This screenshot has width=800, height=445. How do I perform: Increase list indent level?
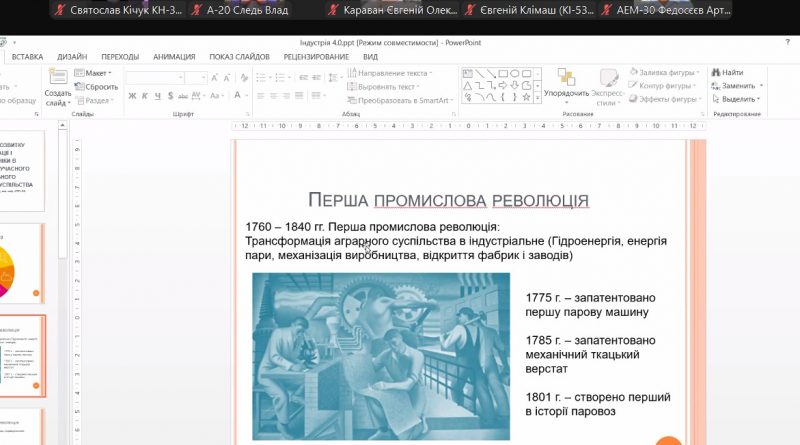[316, 78]
